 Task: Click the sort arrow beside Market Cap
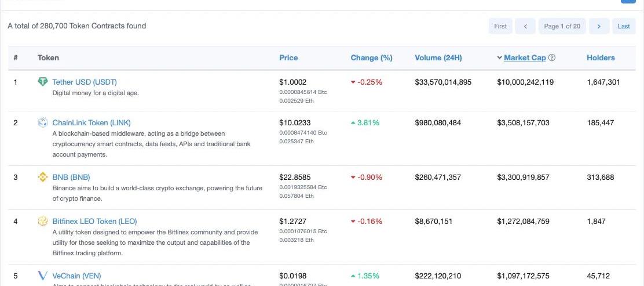tap(499, 57)
